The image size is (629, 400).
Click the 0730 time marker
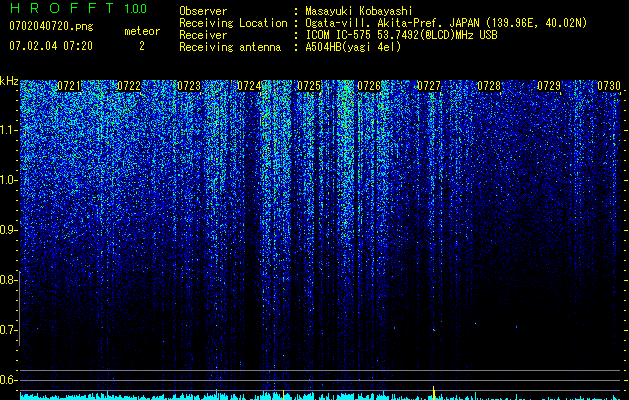(609, 86)
